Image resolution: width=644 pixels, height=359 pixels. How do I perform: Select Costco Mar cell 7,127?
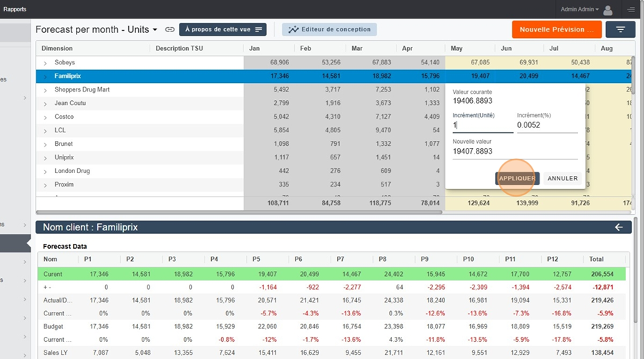pos(384,117)
